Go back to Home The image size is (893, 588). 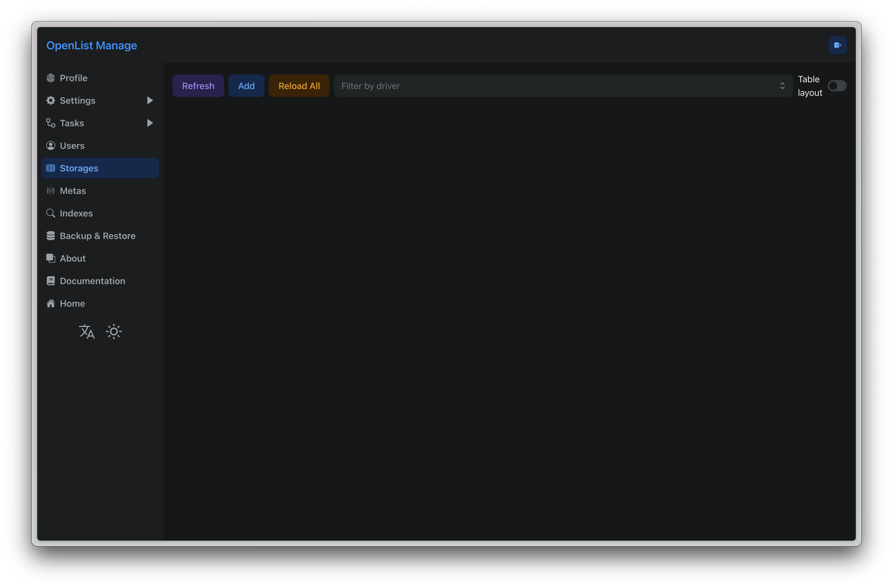pyautogui.click(x=100, y=303)
